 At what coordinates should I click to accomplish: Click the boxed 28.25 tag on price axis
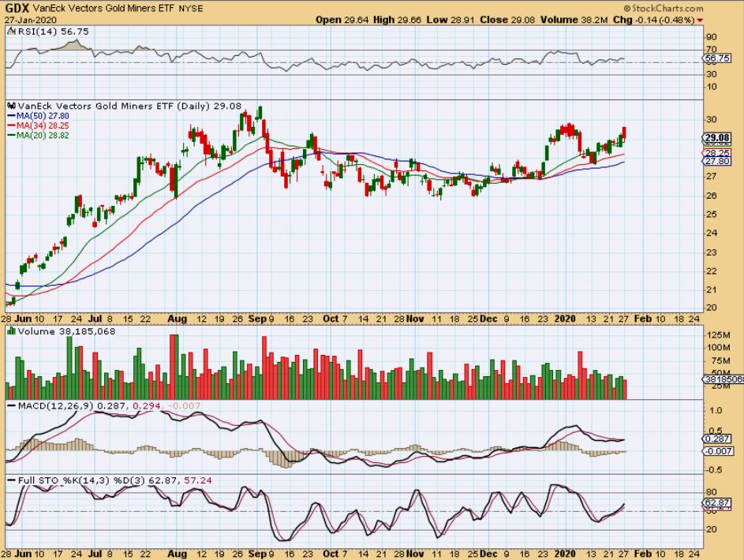click(x=717, y=153)
